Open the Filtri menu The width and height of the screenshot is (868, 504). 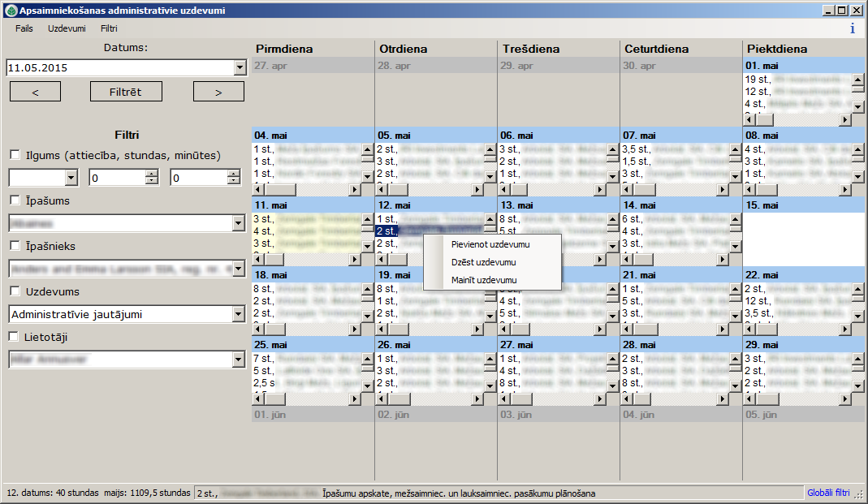[x=109, y=28]
